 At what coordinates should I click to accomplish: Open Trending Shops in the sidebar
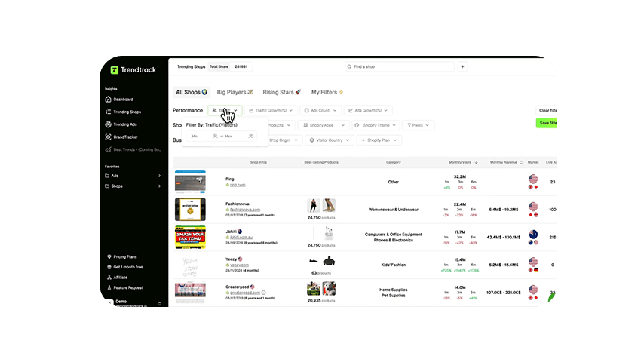127,112
